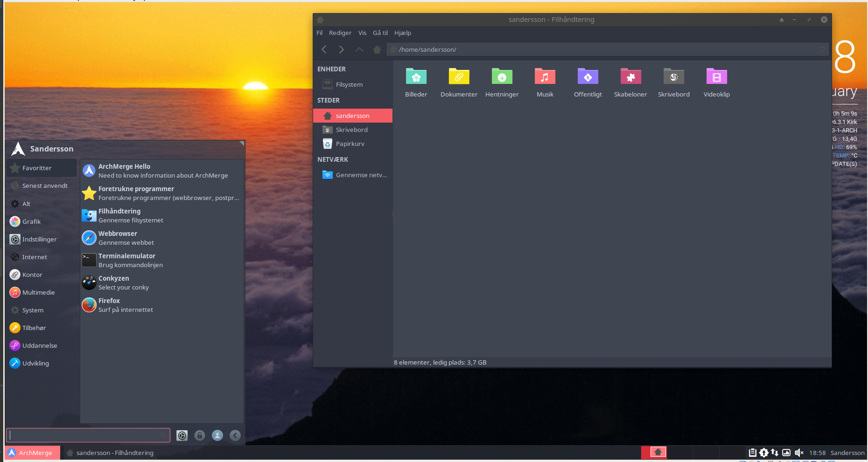Screen dimensions: 868x462
Task: Click the sandersson - Filhåndtering taskbar button
Action: pyautogui.click(x=110, y=453)
